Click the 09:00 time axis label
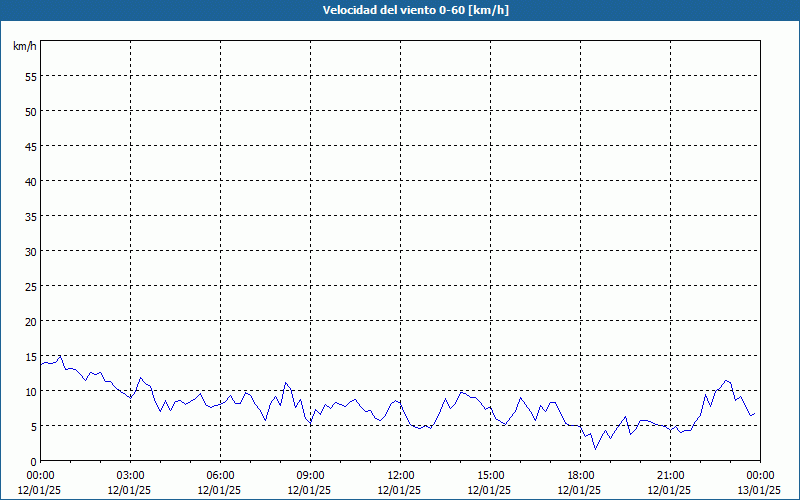 coord(310,475)
